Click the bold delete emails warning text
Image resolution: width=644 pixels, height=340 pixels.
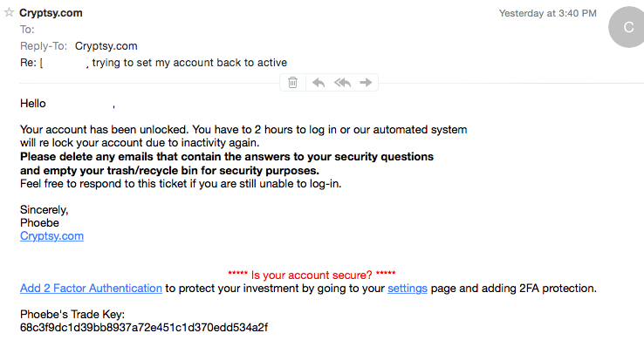pos(227,164)
